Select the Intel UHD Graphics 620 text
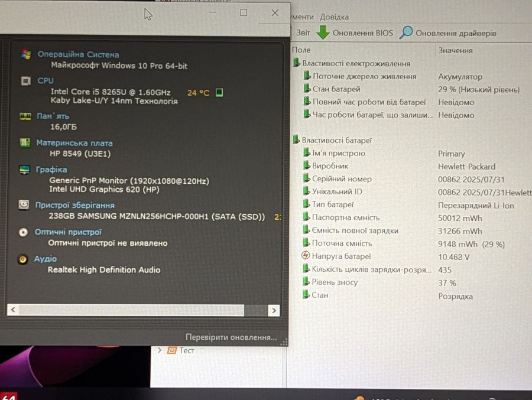 coord(104,189)
